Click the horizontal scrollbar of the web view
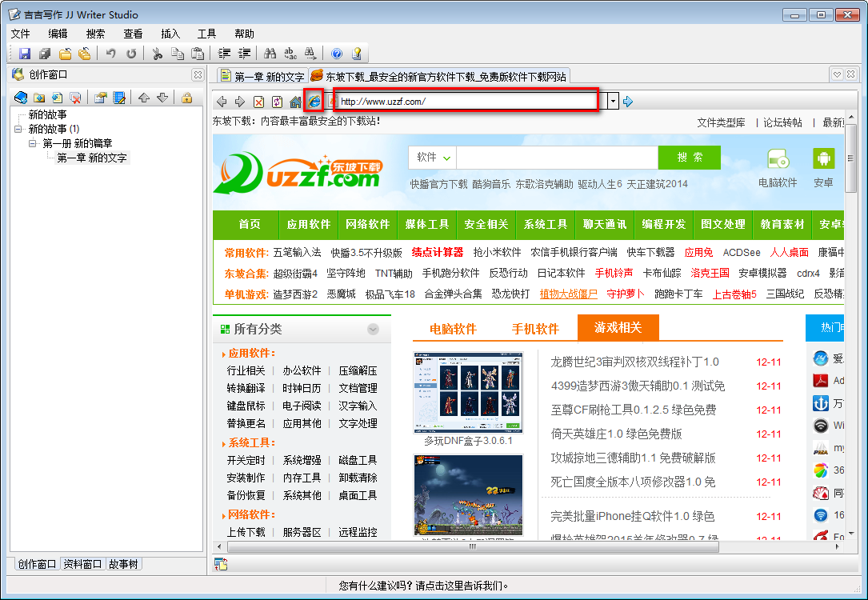 tap(473, 547)
